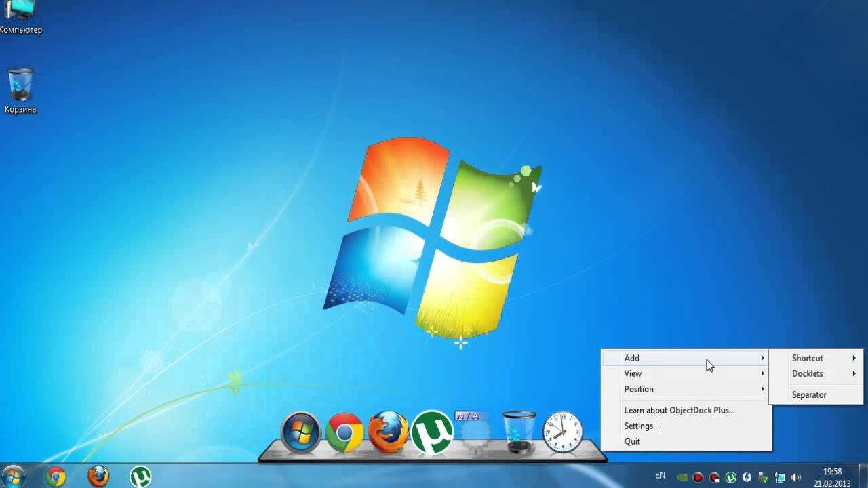The height and width of the screenshot is (488, 868).
Task: Click the taskbar date and time
Action: click(832, 477)
